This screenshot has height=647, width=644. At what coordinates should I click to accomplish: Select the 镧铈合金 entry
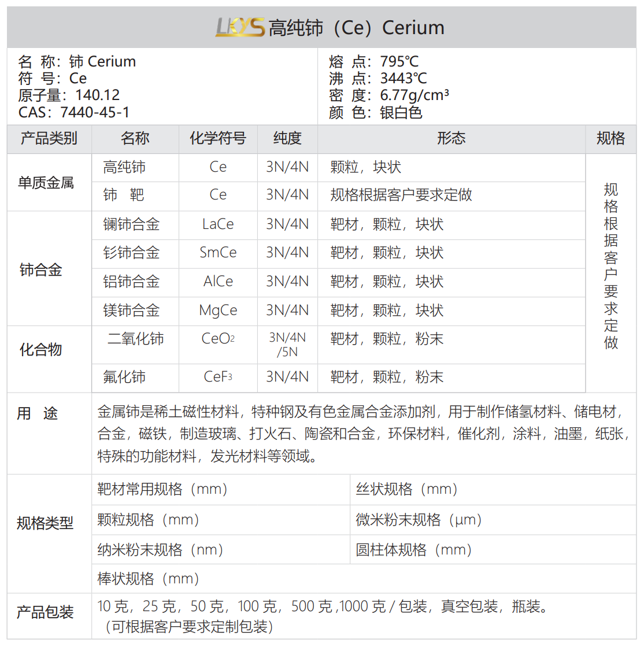[135, 224]
